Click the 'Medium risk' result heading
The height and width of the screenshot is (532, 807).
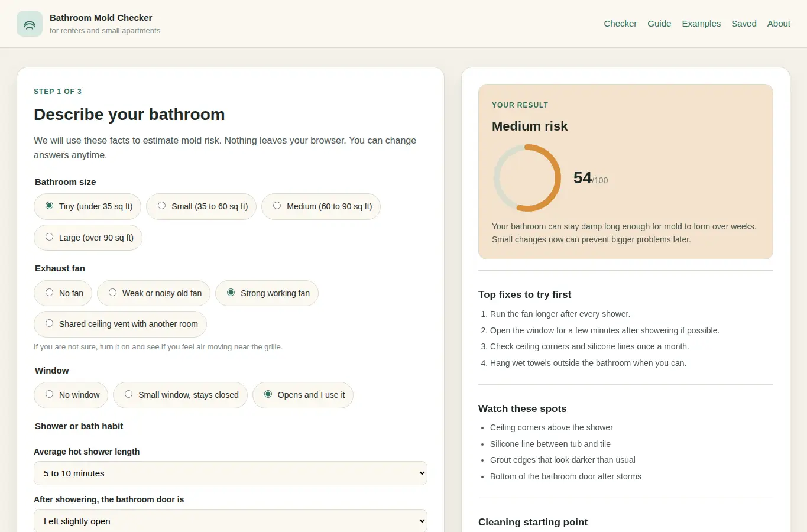[x=530, y=126]
